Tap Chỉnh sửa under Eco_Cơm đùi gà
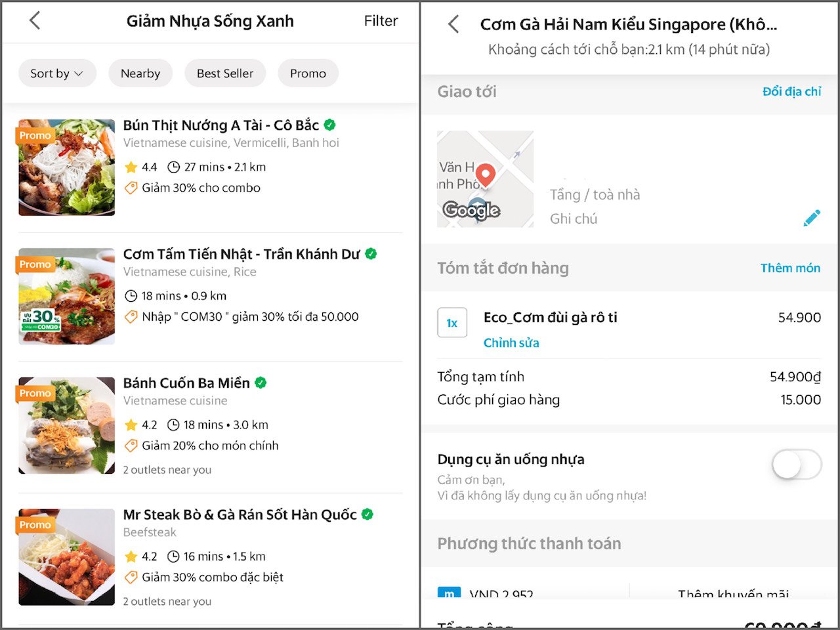The width and height of the screenshot is (840, 630). 511,343
